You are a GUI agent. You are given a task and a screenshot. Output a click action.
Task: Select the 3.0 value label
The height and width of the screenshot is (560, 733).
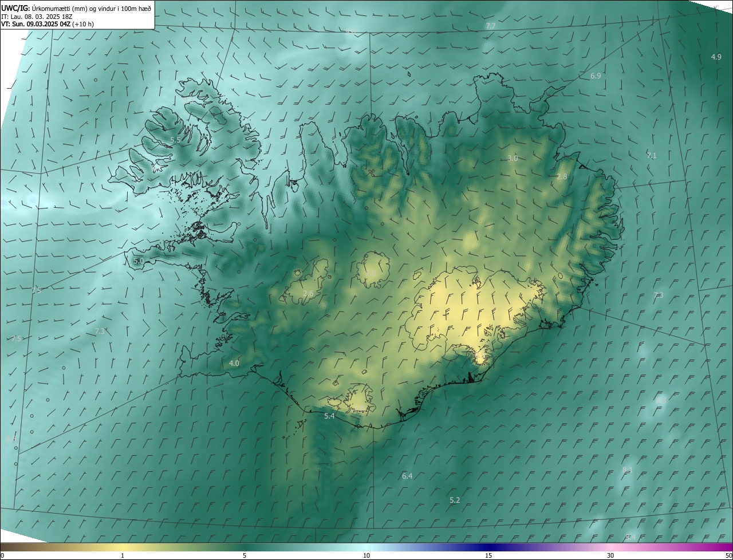point(513,159)
